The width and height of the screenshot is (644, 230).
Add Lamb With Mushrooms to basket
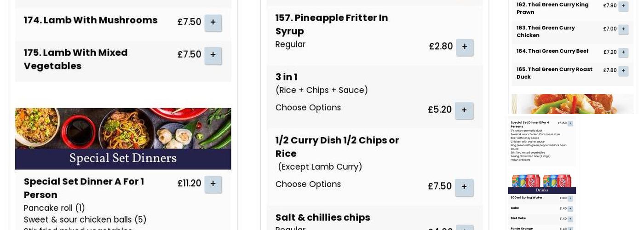click(x=213, y=23)
